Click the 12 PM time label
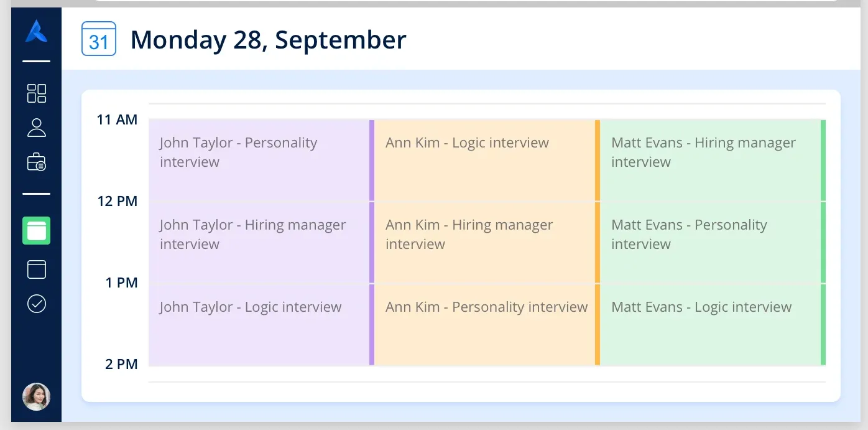This screenshot has height=430, width=868. [118, 201]
